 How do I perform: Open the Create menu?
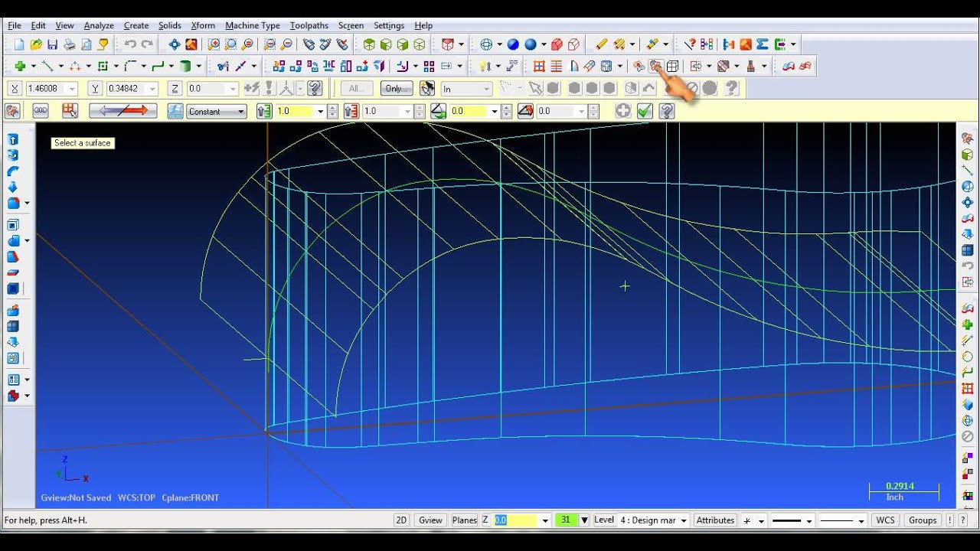136,25
